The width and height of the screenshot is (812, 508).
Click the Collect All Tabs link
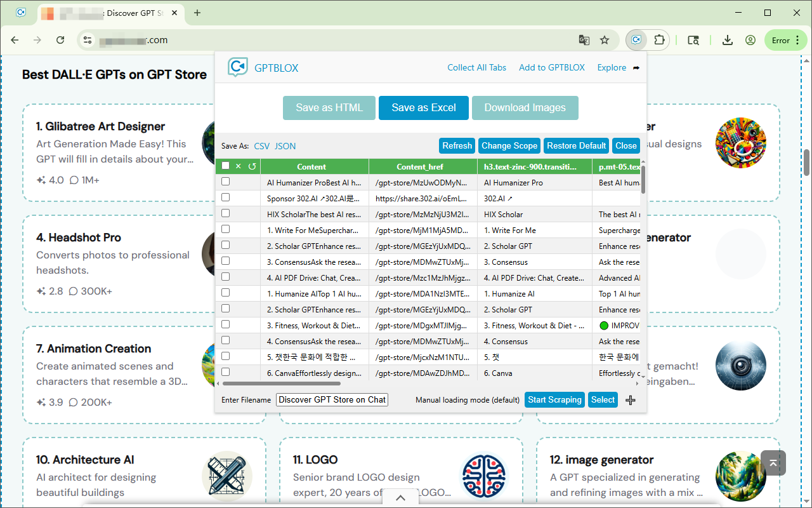click(476, 68)
